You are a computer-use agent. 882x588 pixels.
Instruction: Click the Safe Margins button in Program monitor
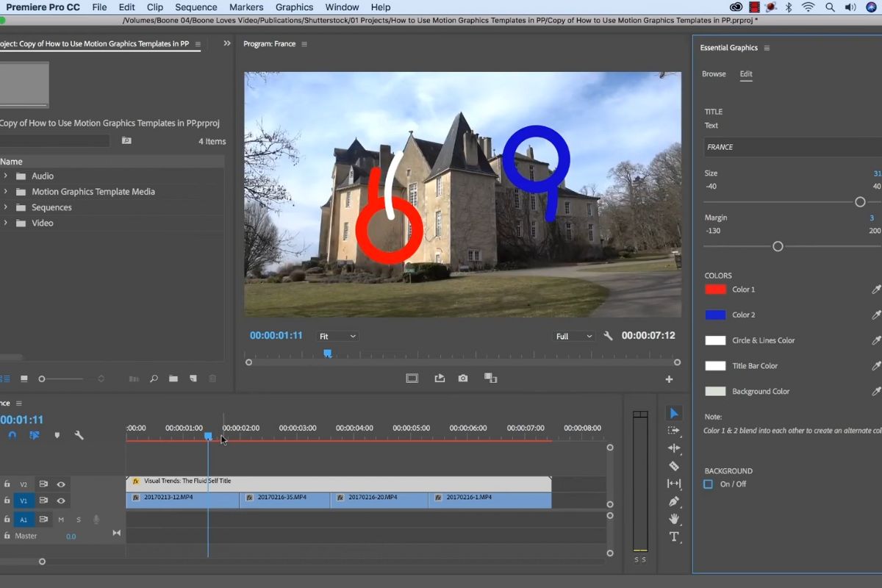click(412, 379)
